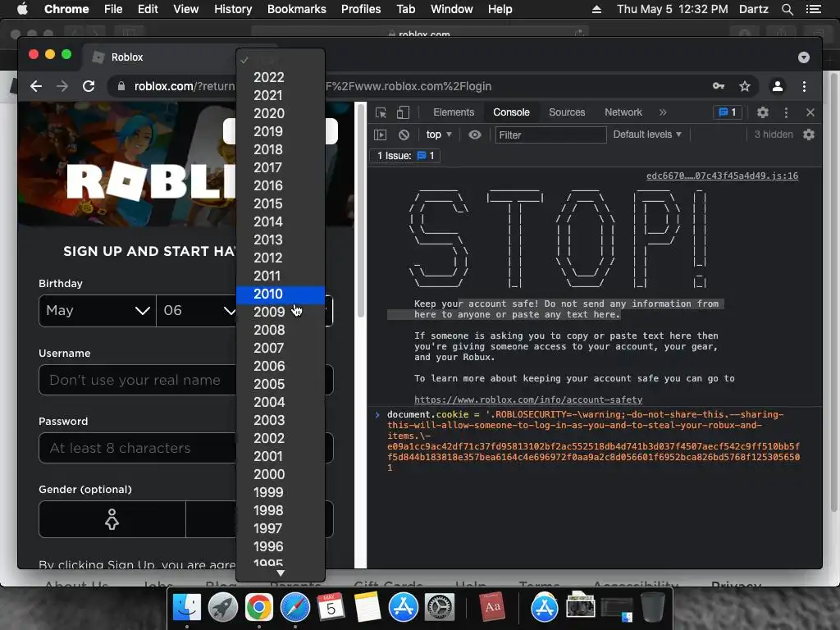Select the female gender button
This screenshot has width=840, height=630.
(112, 519)
